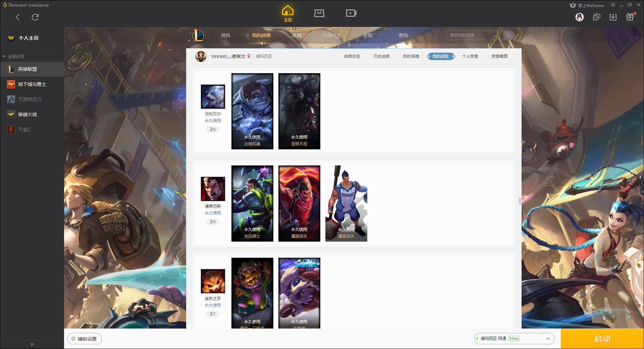
Task: Click the 德玛西亚 server label by username
Action: tap(264, 56)
